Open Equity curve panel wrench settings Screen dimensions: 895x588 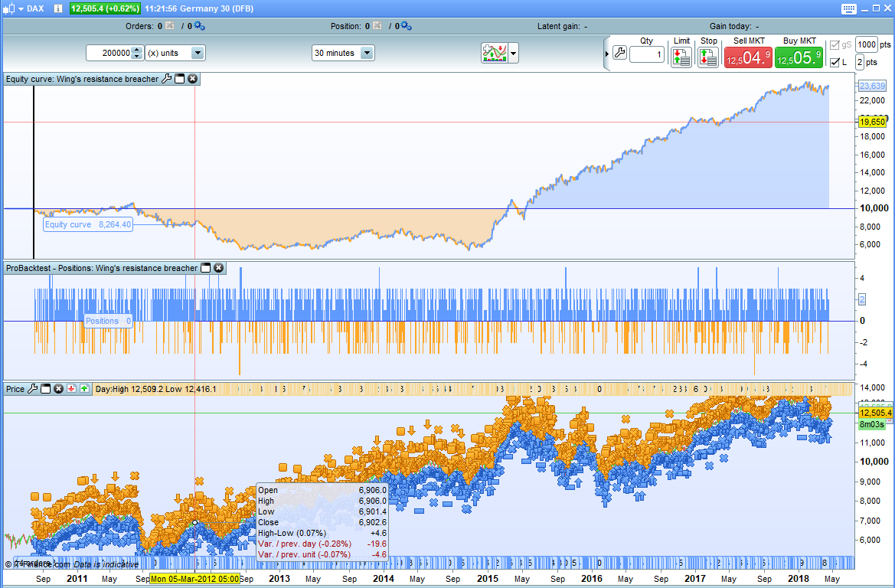[166, 79]
